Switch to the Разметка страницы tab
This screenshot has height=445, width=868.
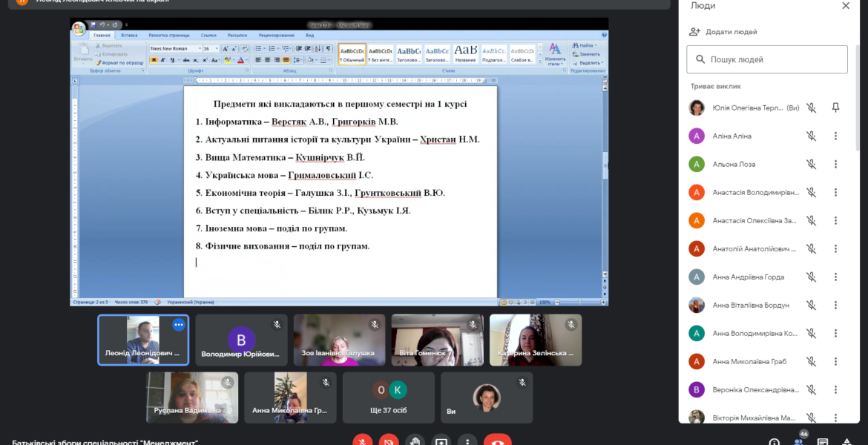pyautogui.click(x=169, y=36)
